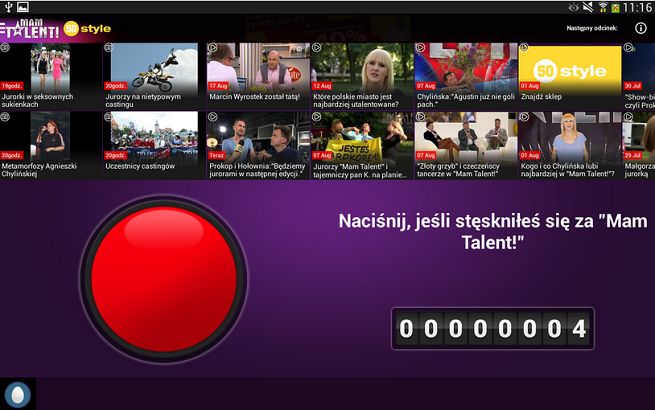Tap the gallery icon on the Uczestnicy castingów tile
The image size is (655, 410).
109,117
